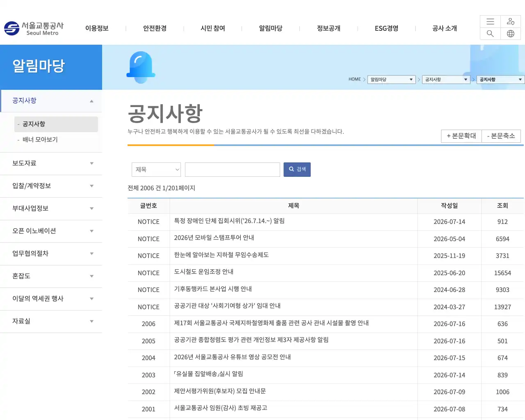Open notice 특정 장애인 단체 집회시위 알림

pyautogui.click(x=229, y=221)
